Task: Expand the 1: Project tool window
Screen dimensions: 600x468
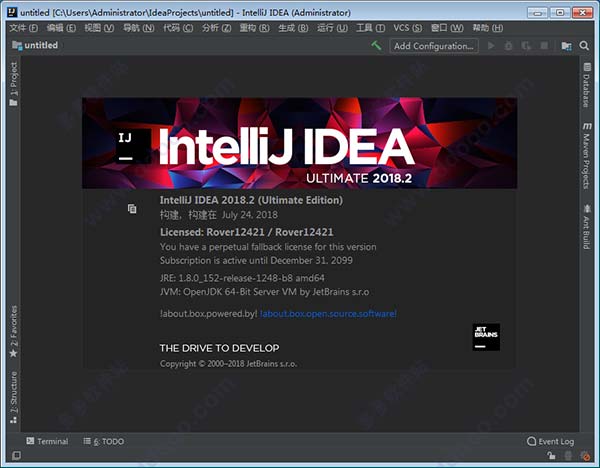Action: [x=13, y=84]
